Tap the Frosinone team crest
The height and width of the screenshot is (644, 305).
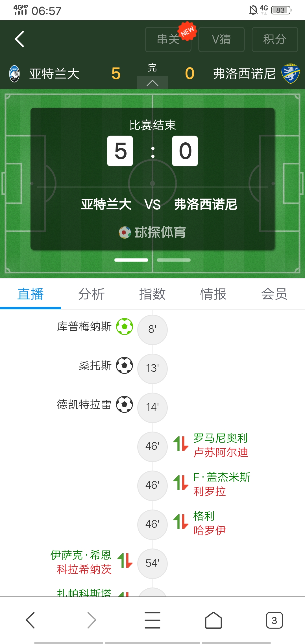[290, 73]
